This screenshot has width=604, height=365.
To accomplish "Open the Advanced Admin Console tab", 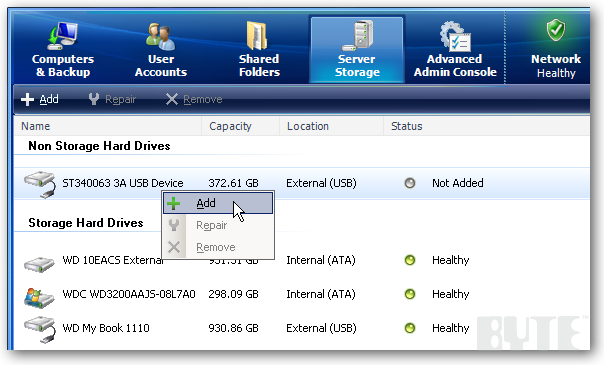I will coord(455,50).
